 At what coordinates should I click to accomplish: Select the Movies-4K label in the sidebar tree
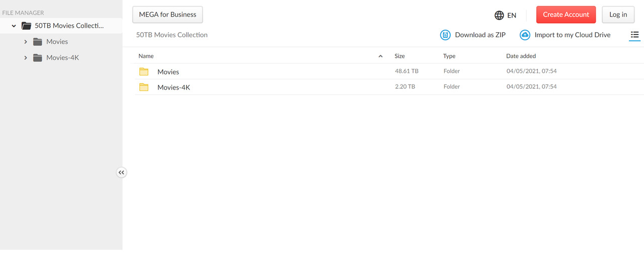[62, 58]
